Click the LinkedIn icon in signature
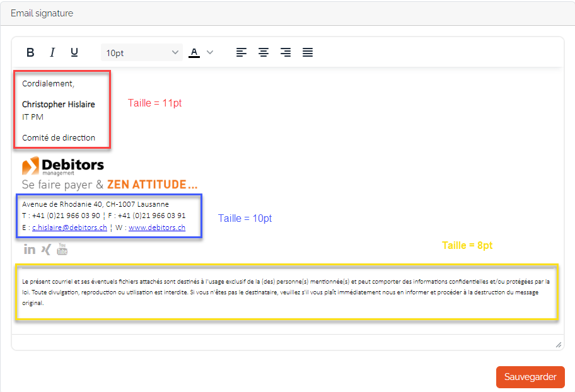The height and width of the screenshot is (392, 575). tap(30, 249)
